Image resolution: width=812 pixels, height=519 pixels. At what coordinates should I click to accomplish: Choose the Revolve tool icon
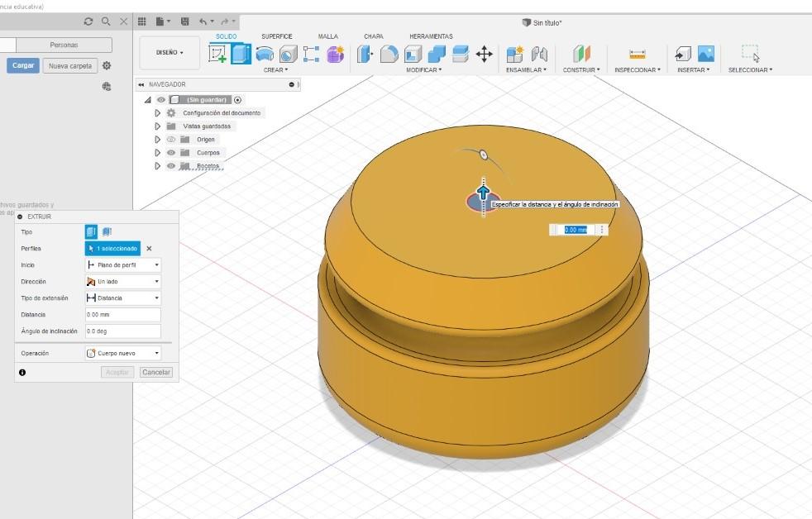pos(265,54)
